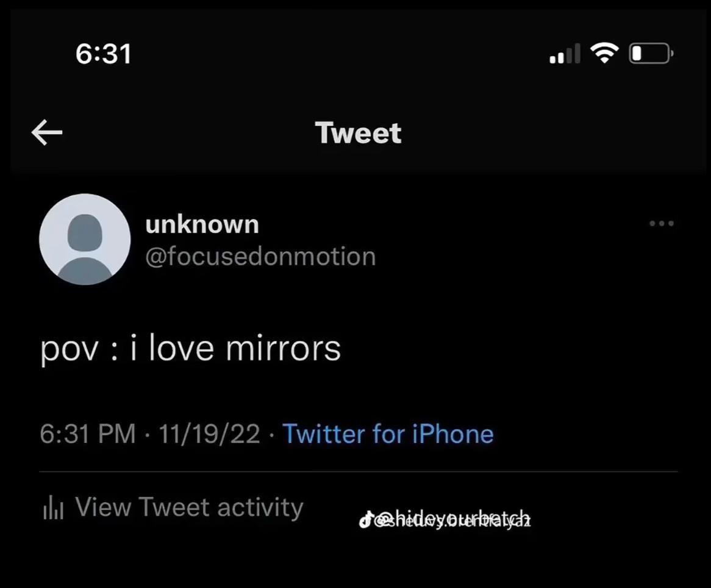Image resolution: width=711 pixels, height=588 pixels.
Task: Tap the cellular signal bars icon
Action: click(x=565, y=54)
